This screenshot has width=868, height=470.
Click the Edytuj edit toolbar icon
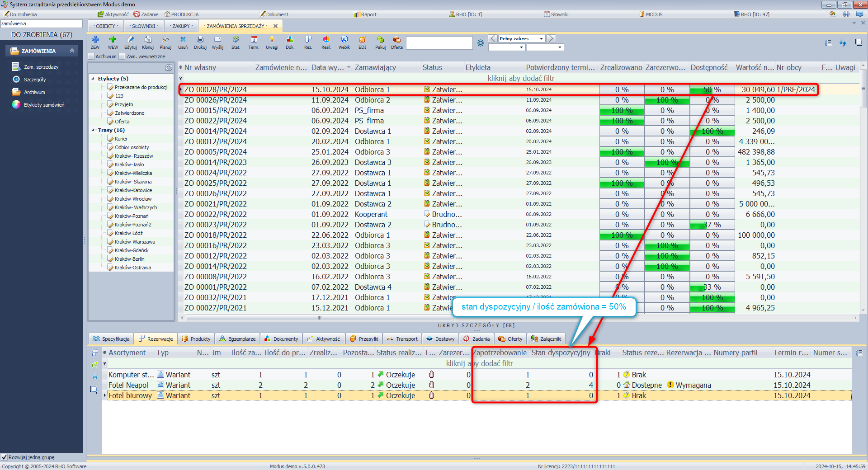click(130, 42)
